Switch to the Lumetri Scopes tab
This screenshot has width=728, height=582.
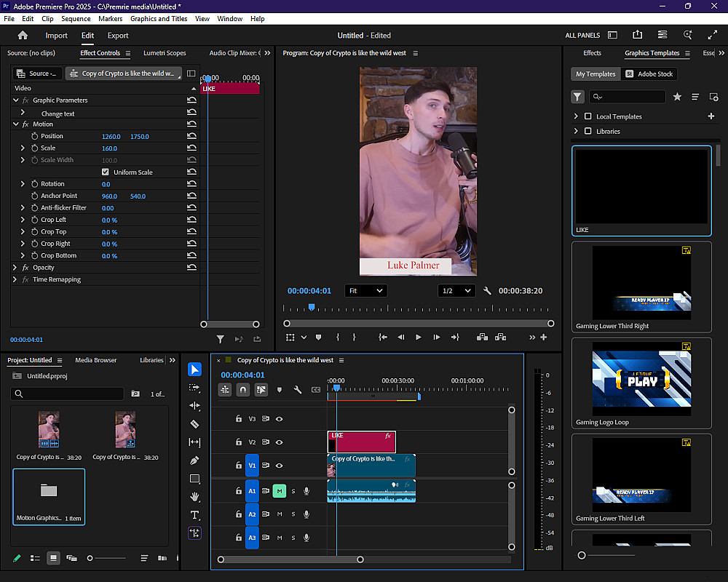tap(165, 53)
